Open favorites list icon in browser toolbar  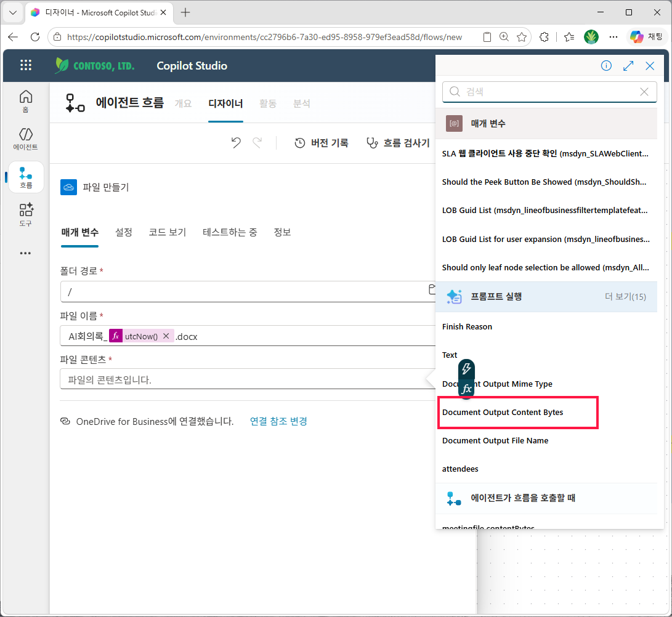coord(569,37)
